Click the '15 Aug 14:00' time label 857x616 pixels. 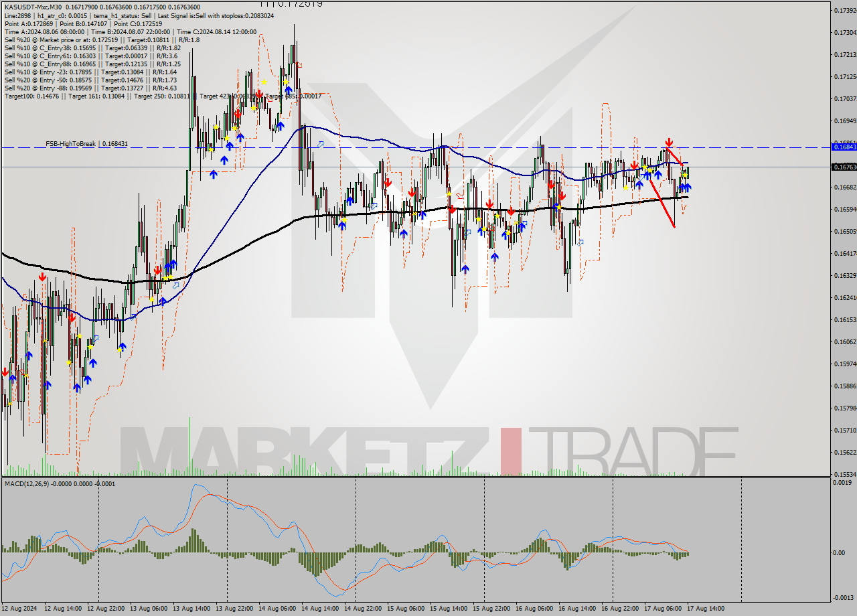tap(449, 609)
